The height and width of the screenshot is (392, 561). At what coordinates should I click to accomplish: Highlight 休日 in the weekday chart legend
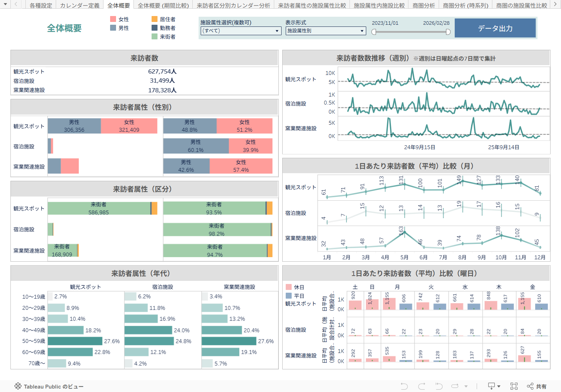[289, 287]
